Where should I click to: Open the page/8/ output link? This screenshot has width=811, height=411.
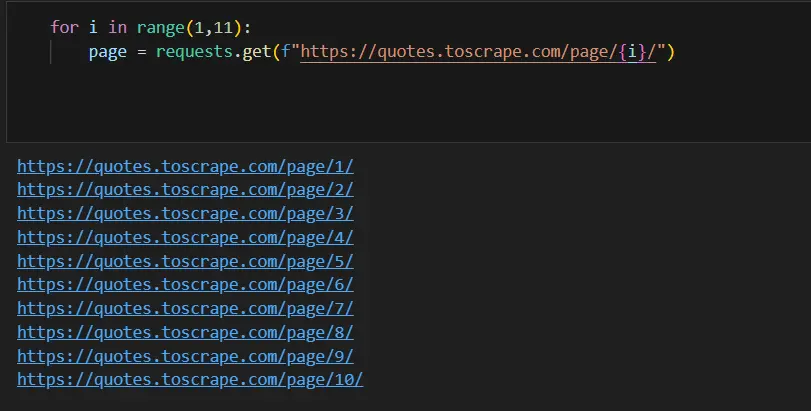pos(185,332)
